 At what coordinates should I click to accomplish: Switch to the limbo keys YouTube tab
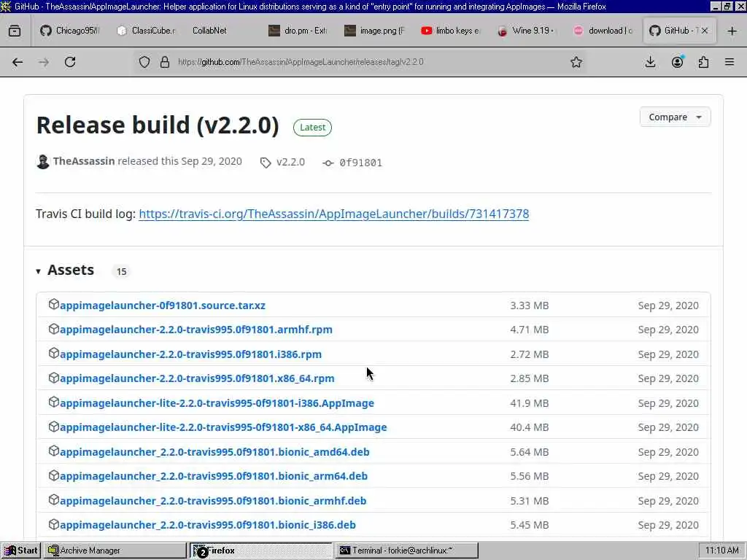(450, 31)
